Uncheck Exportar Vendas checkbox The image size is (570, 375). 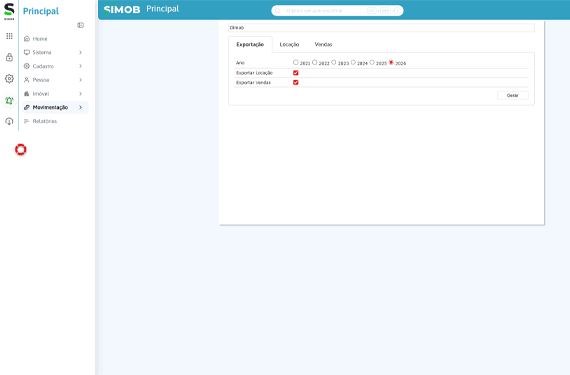(x=296, y=82)
